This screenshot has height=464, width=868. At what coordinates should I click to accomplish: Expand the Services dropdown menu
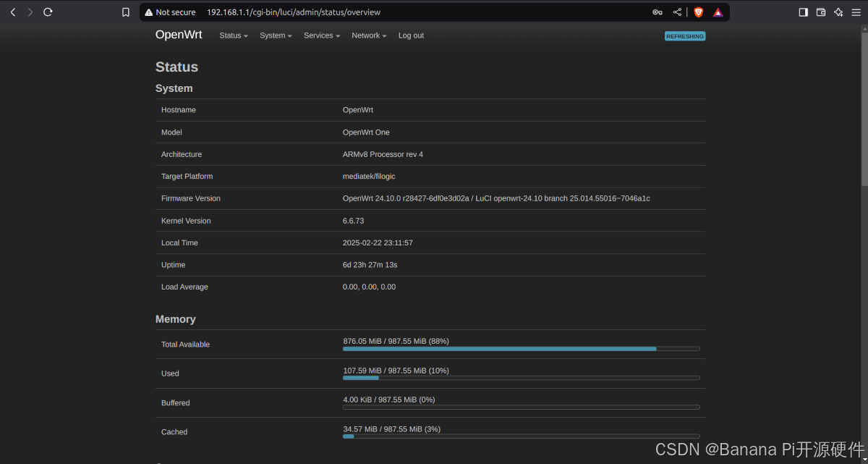click(322, 35)
